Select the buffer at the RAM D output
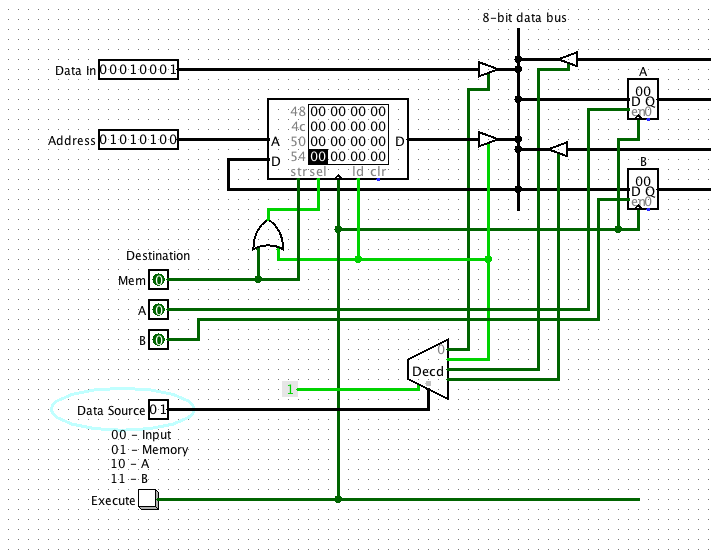The image size is (711, 556). click(487, 140)
